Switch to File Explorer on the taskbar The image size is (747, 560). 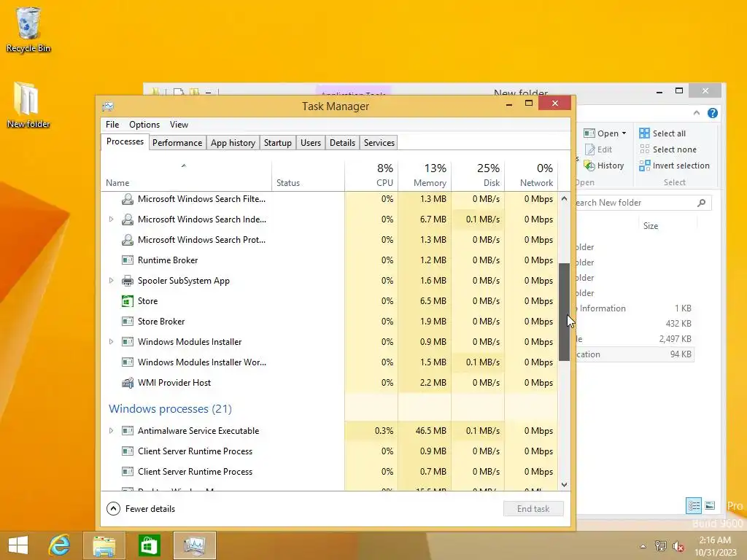pos(104,545)
